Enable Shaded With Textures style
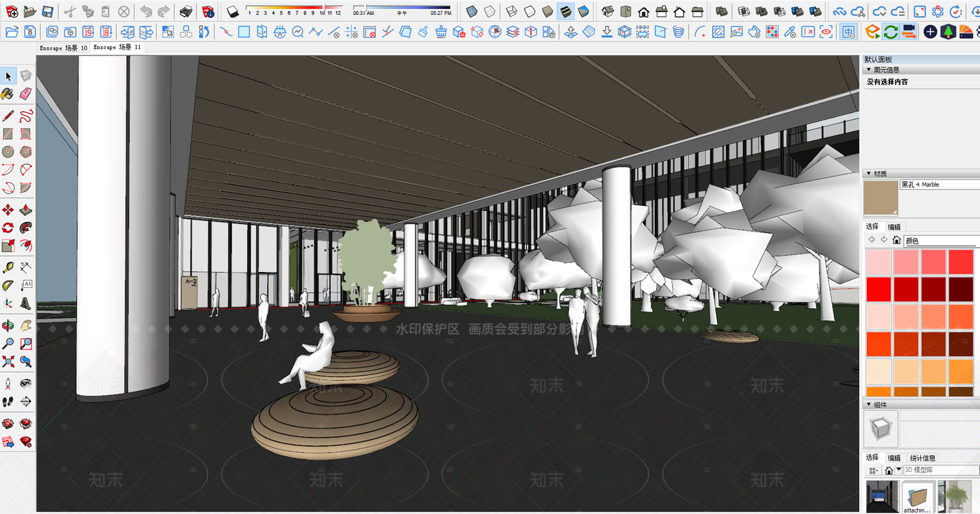 pos(566,12)
